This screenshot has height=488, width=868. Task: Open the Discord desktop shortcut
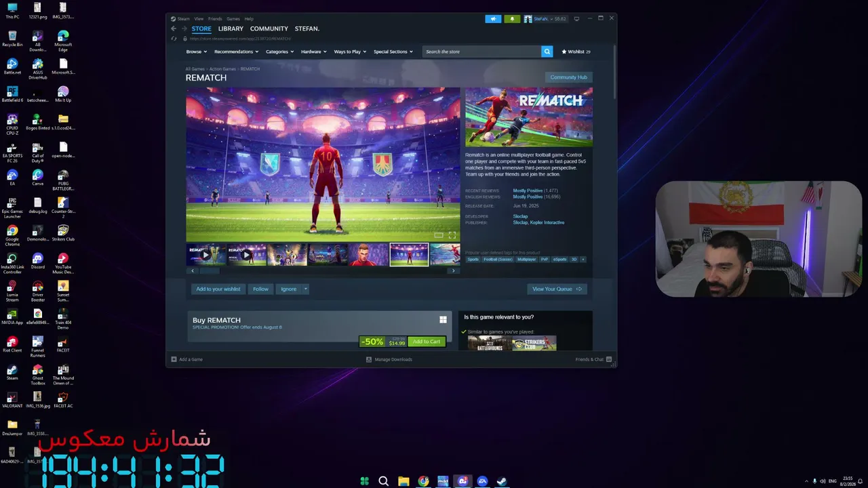[37, 261]
